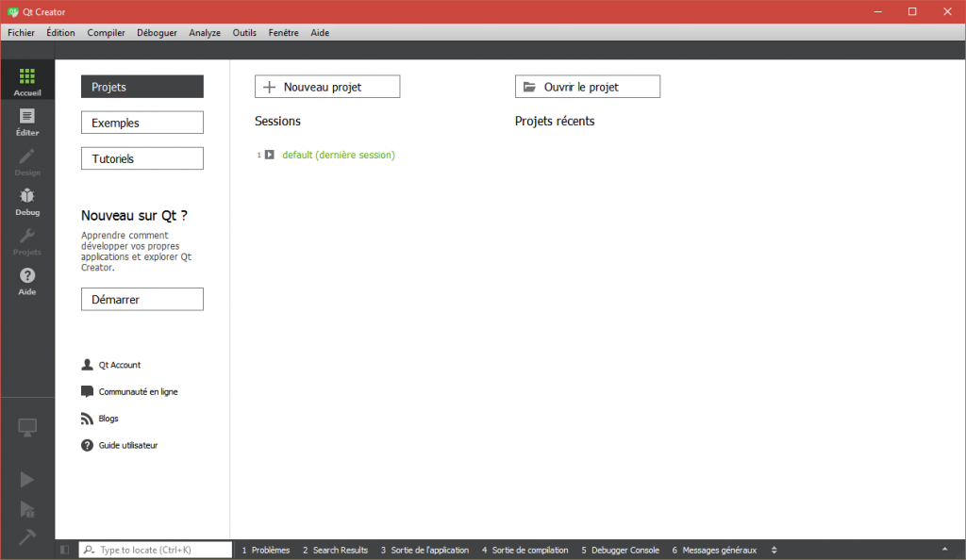Click the Qt Creator logo in title bar
Image resolution: width=966 pixels, height=560 pixels.
[x=12, y=11]
